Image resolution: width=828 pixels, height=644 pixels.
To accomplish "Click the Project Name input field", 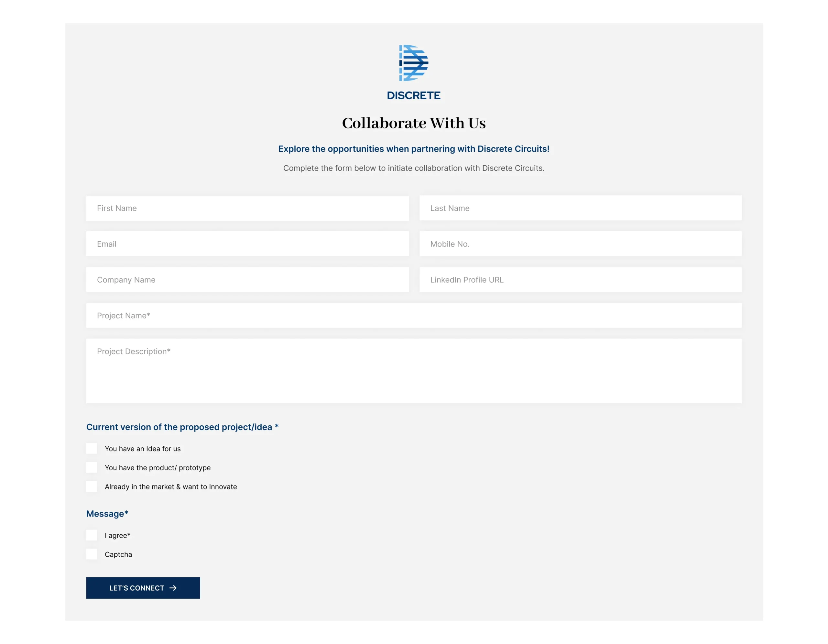I will (414, 315).
